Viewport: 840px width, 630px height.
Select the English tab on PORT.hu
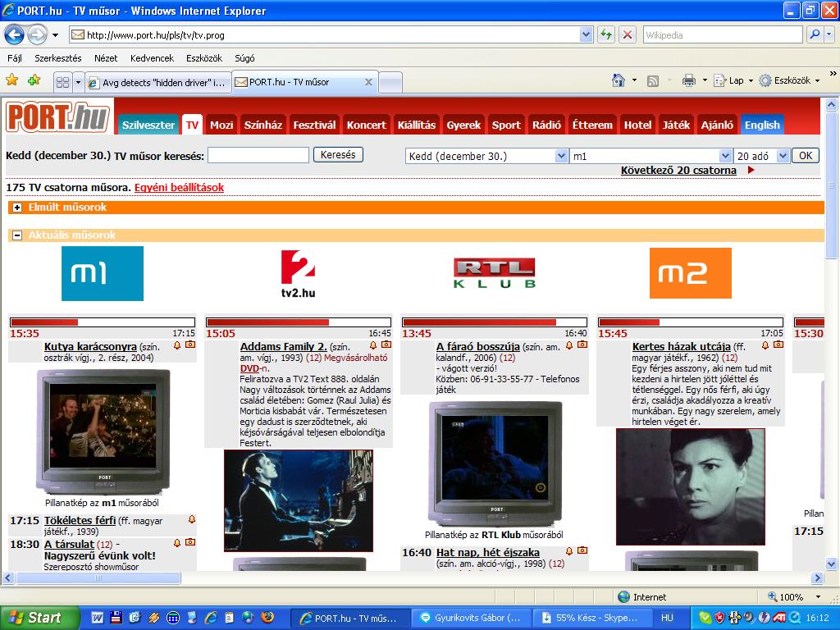762,125
